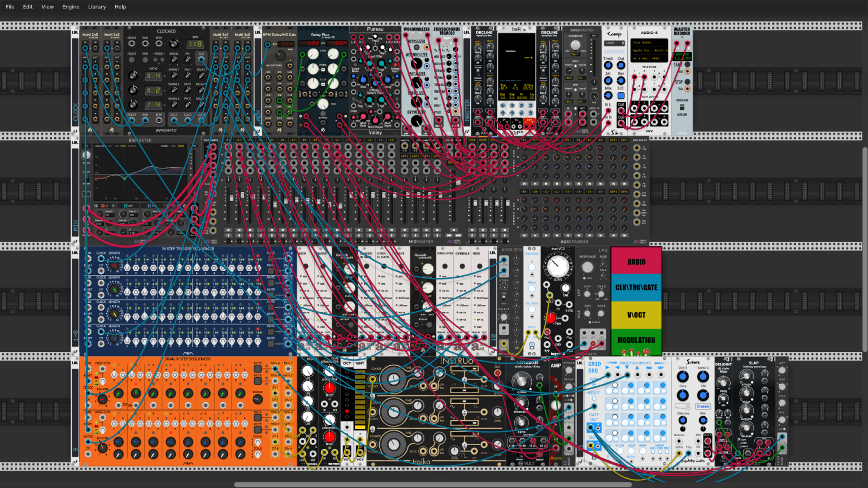Click the vertical scrollbar on the right
Screen dimensions: 868x488
[865, 249]
